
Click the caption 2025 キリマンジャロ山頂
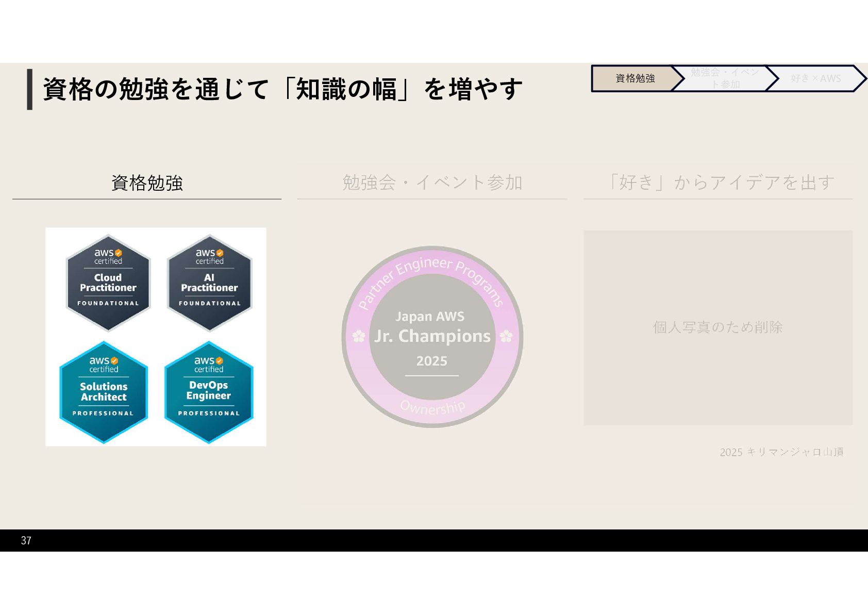781,452
